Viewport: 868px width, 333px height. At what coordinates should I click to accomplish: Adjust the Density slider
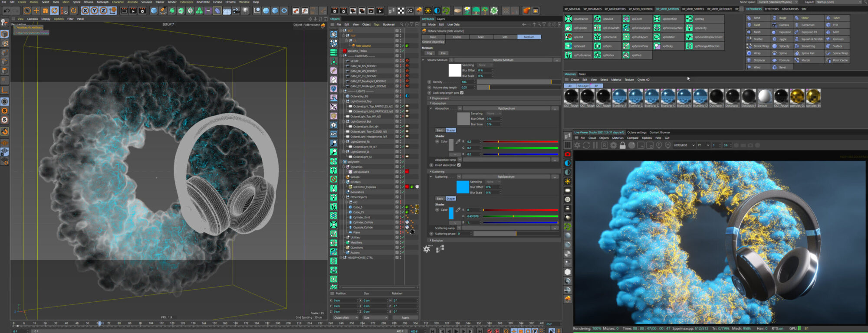[x=519, y=82]
